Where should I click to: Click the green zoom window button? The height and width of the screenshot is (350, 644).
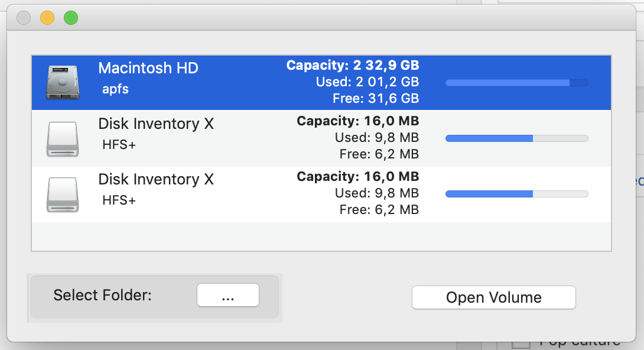[71, 18]
